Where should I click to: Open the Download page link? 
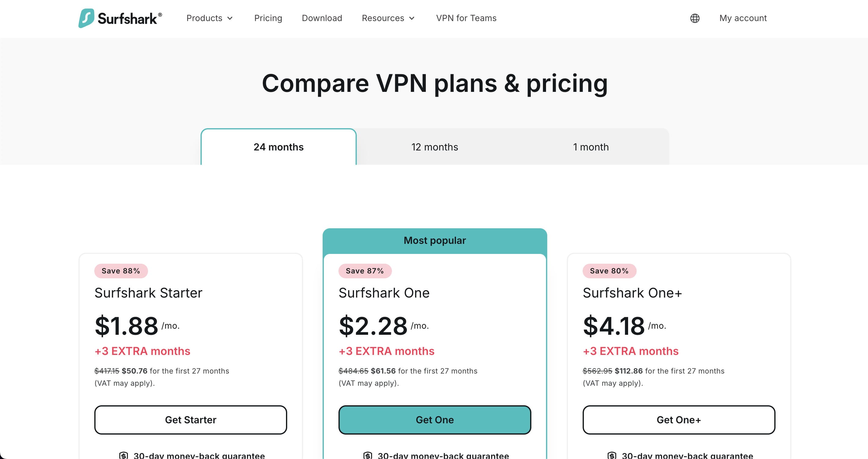(322, 18)
